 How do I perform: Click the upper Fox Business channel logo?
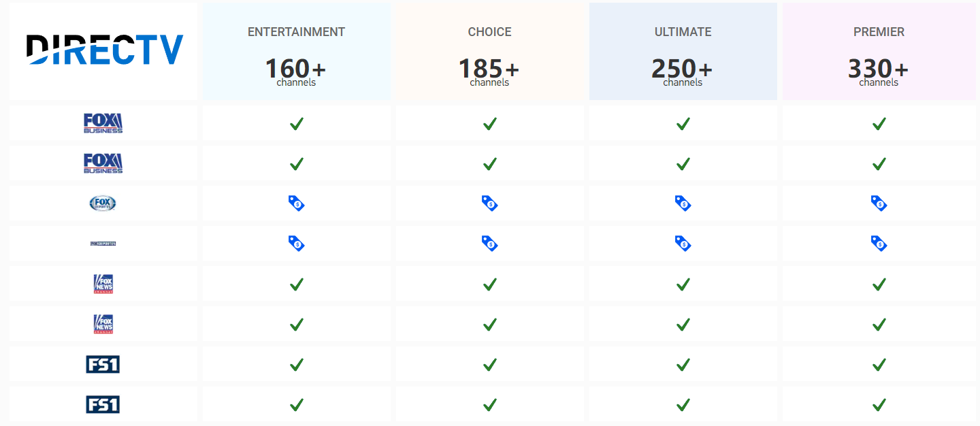[103, 123]
